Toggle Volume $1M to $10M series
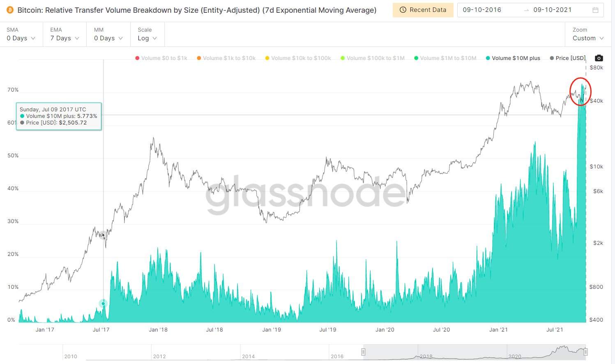615x364 pixels. (x=445, y=58)
